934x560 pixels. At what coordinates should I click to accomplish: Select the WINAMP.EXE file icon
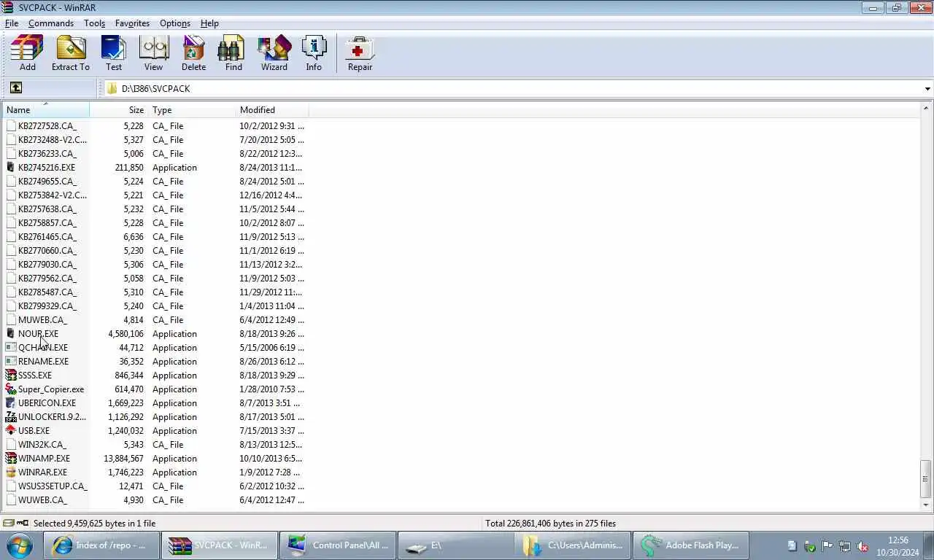tap(11, 459)
